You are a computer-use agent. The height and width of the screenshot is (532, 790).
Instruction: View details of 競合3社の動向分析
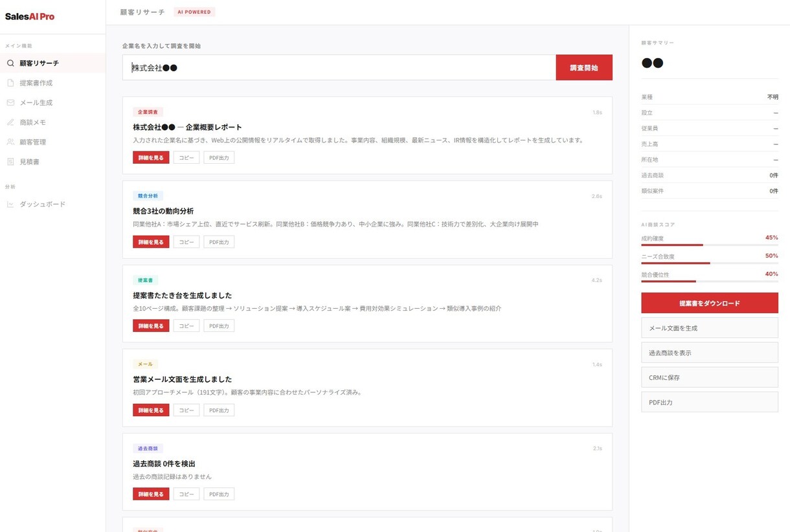[151, 241]
